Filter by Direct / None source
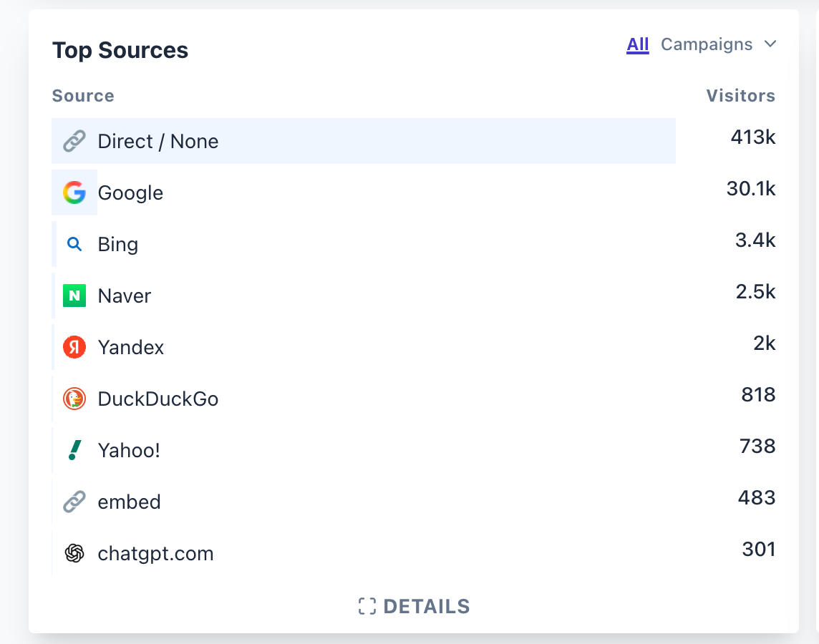Screen dimensions: 819x644 point(158,141)
